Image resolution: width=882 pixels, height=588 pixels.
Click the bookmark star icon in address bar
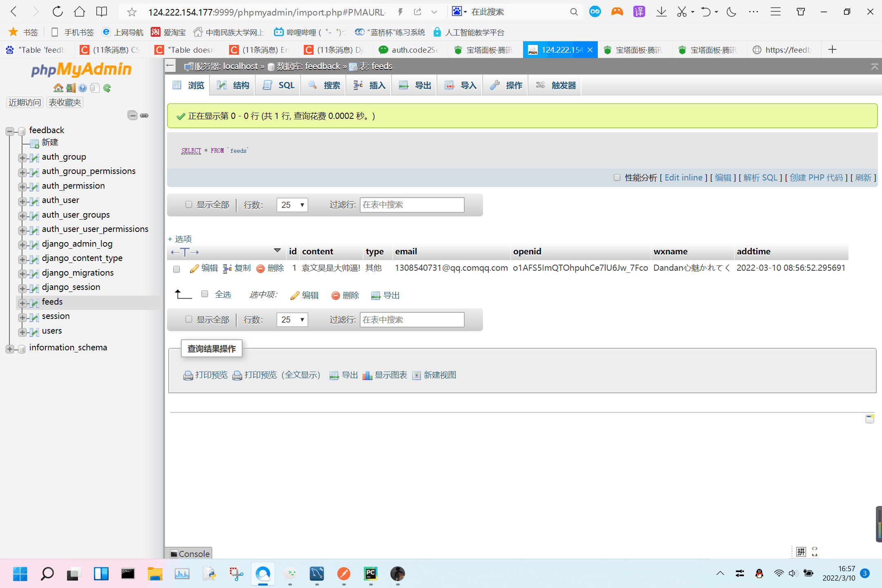[131, 12]
